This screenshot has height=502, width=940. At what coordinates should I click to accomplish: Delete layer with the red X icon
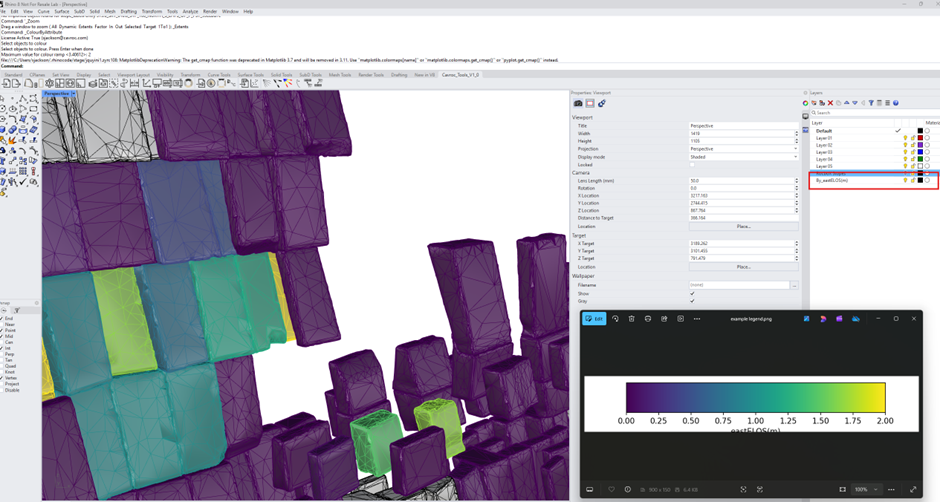(x=830, y=103)
